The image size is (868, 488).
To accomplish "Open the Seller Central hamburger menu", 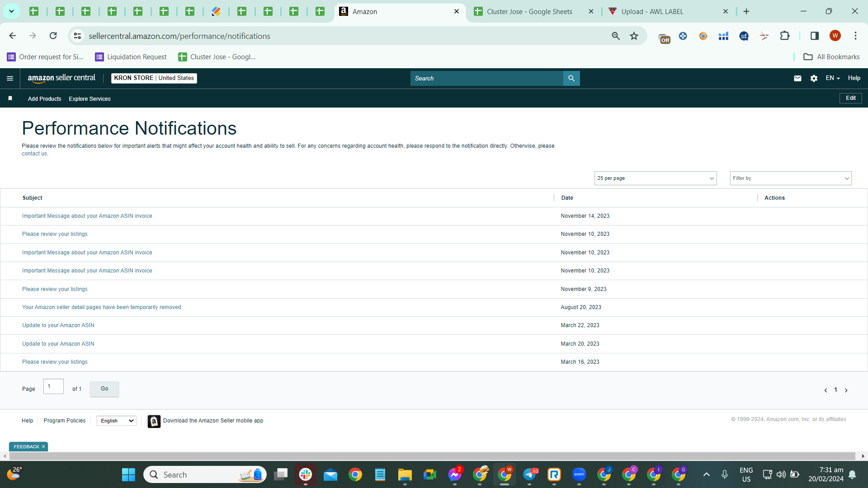I will click(10, 79).
